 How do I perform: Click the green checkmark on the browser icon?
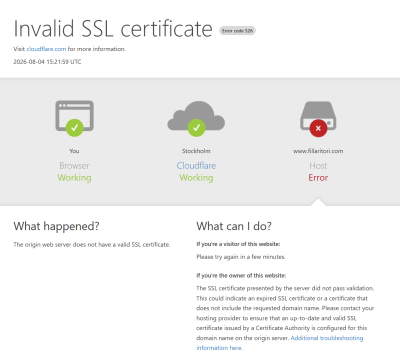[74, 128]
